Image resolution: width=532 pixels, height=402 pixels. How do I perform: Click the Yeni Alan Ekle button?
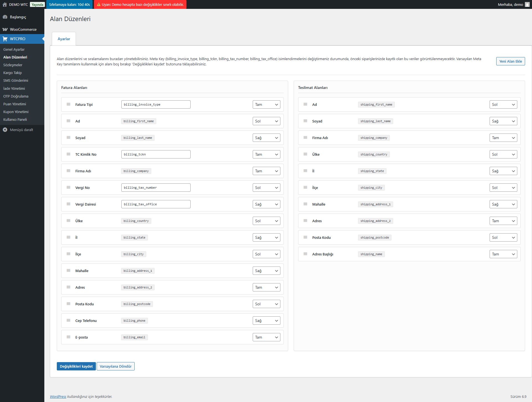[510, 61]
